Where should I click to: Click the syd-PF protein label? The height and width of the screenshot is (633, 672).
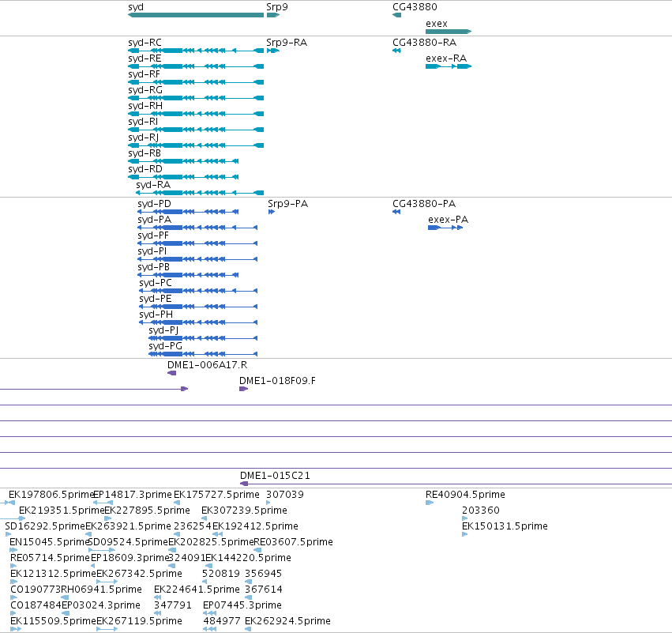tap(153, 235)
